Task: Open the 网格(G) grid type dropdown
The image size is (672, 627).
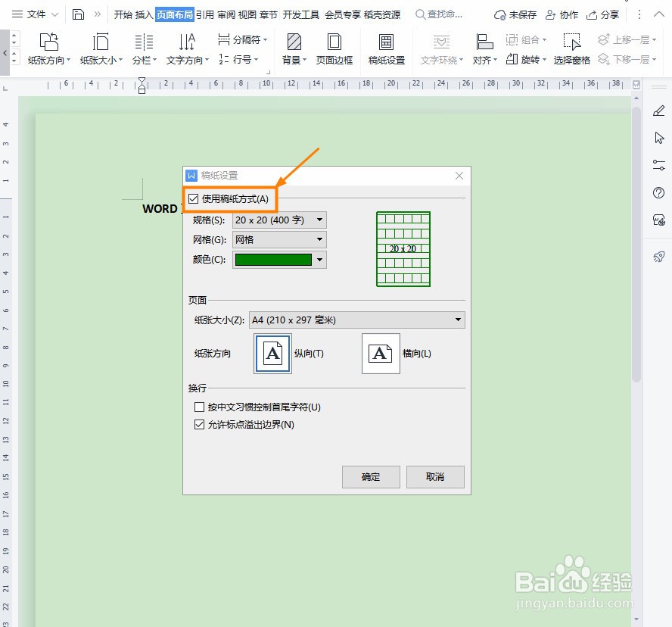Action: (279, 240)
